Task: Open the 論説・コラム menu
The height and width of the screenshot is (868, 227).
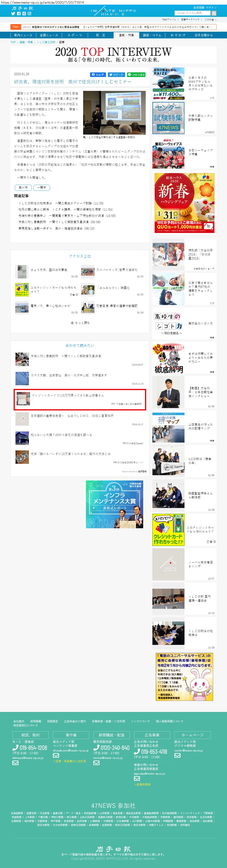Action: click(152, 35)
